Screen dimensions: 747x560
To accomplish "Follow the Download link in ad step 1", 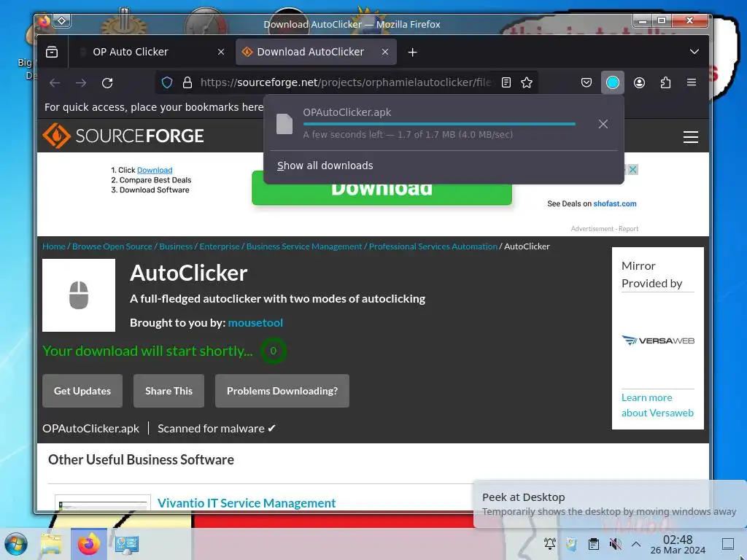I will click(155, 170).
